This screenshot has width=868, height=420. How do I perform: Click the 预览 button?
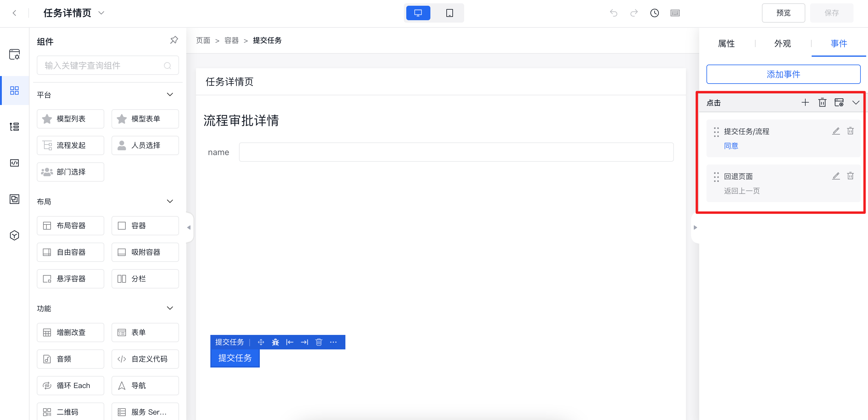[783, 13]
